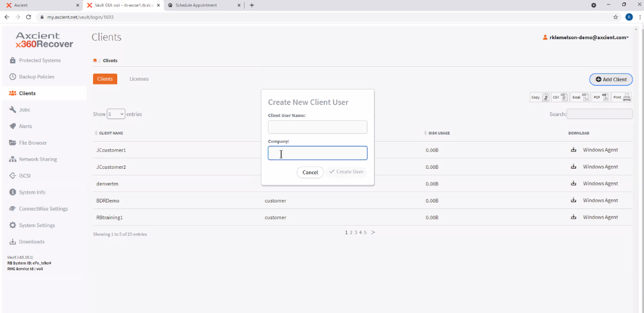The width and height of the screenshot is (644, 313).
Task: Go to page 3 of clients
Action: pyautogui.click(x=356, y=233)
